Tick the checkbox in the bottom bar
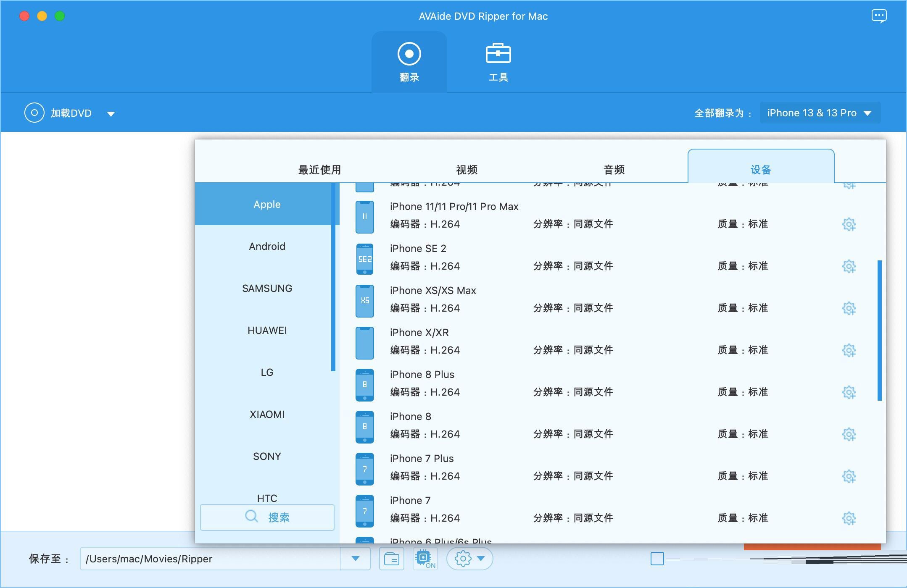 click(x=657, y=559)
